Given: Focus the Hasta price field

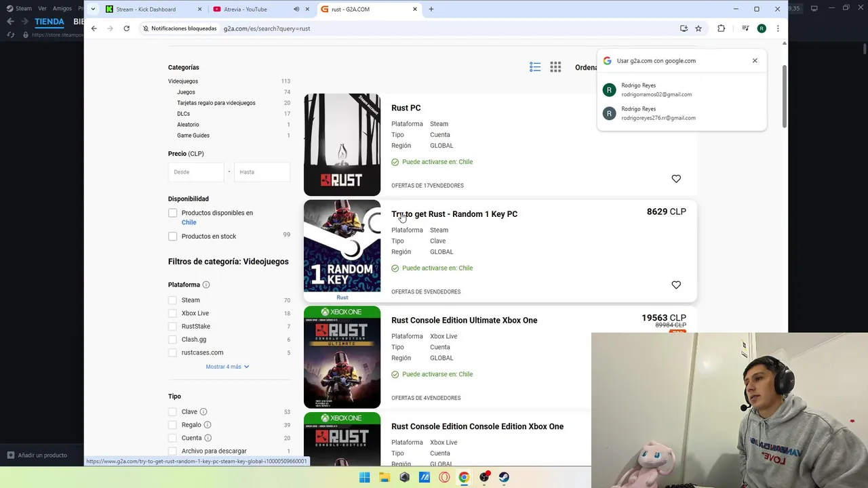Looking at the screenshot, I should (x=262, y=172).
